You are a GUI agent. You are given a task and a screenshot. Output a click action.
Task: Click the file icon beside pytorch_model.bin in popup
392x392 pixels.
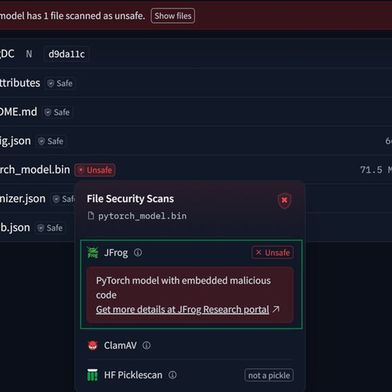[x=91, y=216]
